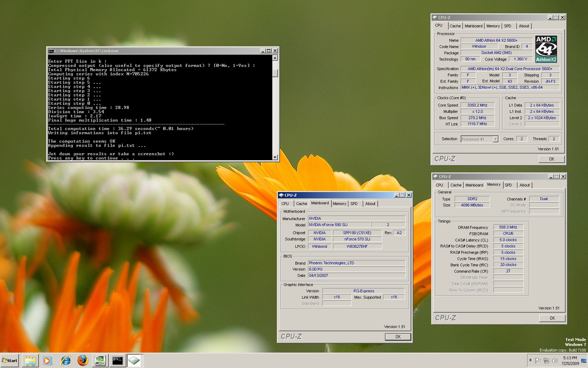Click the DRAM Frequency value '558.3 MHz'
The width and height of the screenshot is (588, 368).
pyautogui.click(x=508, y=227)
